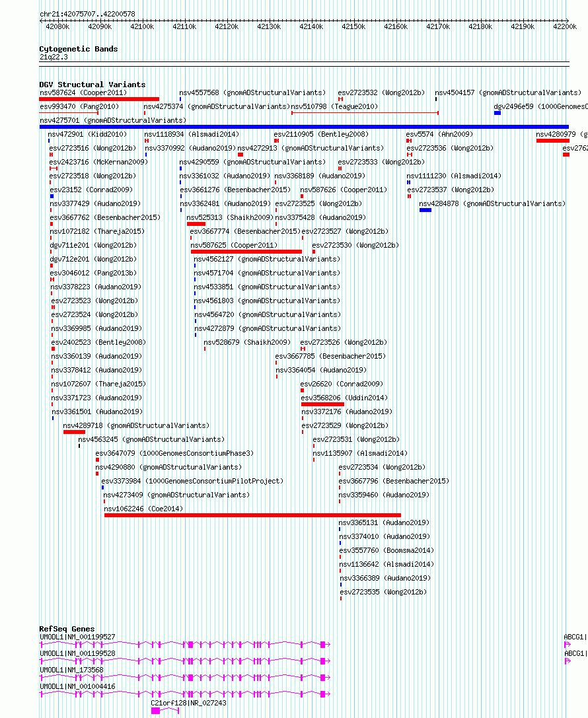This screenshot has height=718, width=588.
Task: Open nsv4273409 (gnomADStructuralVariants) label
Action: click(176, 495)
